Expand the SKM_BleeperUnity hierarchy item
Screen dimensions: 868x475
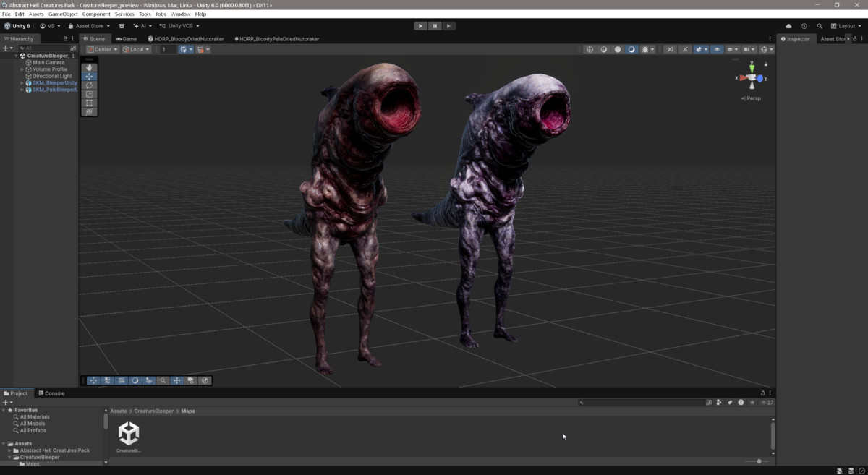(x=22, y=82)
